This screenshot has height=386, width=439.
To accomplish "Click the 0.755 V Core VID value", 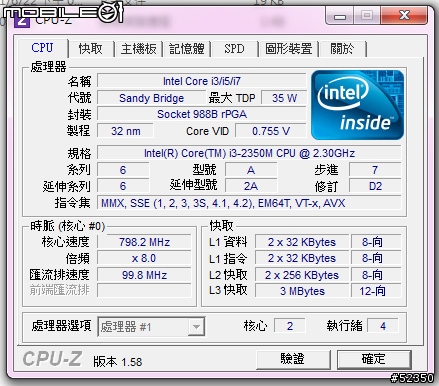I will tap(271, 131).
